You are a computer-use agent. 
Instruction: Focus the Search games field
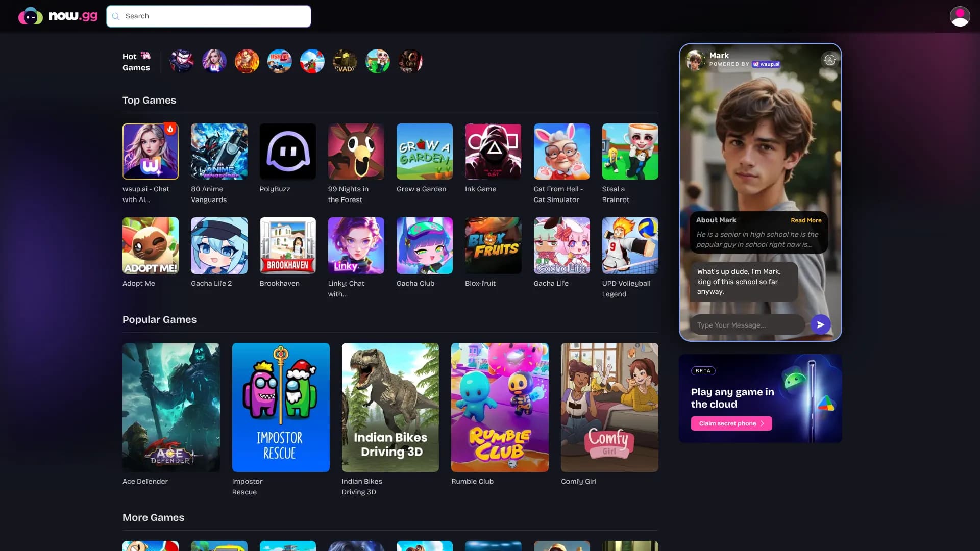209,16
